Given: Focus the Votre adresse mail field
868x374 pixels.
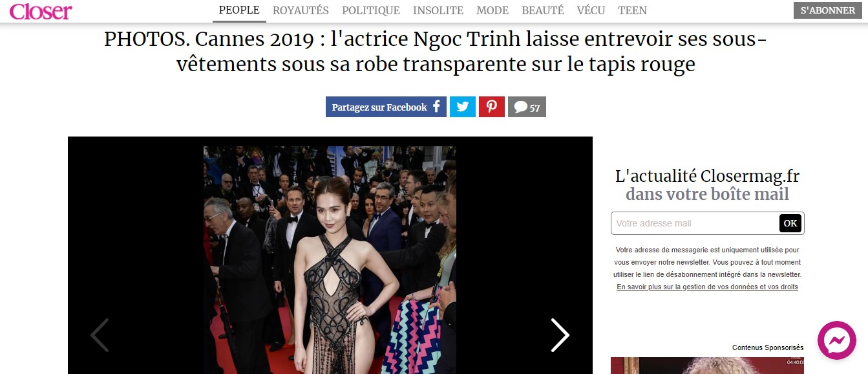Looking at the screenshot, I should click(x=695, y=223).
